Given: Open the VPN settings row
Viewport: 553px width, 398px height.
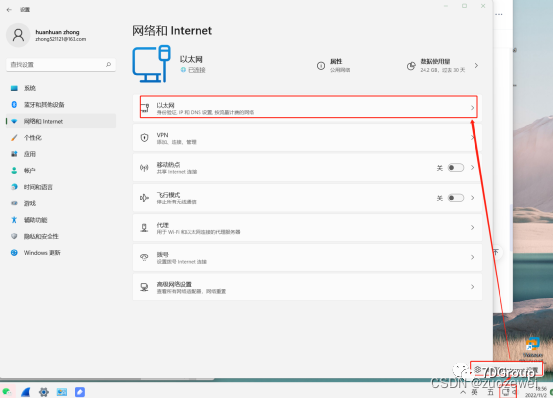Looking at the screenshot, I should point(307,138).
